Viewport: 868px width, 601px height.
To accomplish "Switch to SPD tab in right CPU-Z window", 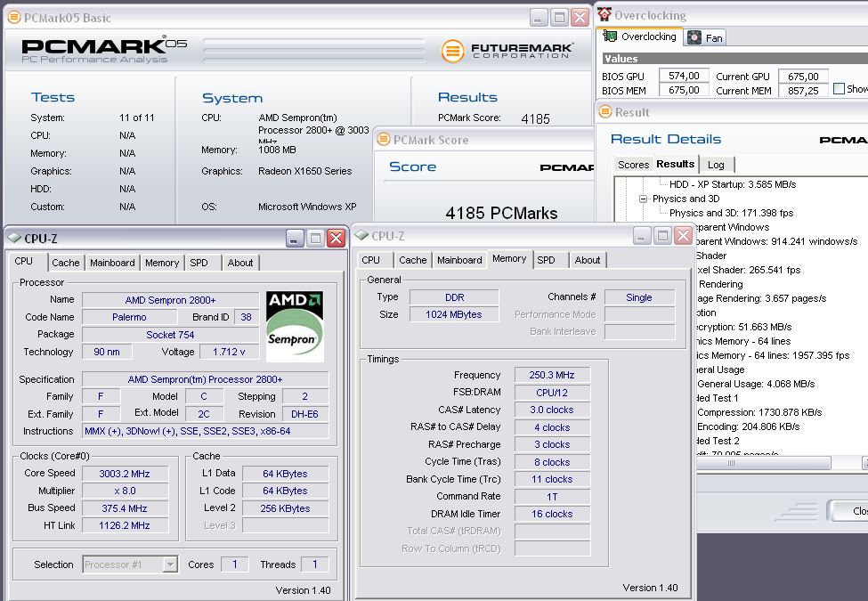I will 547,260.
